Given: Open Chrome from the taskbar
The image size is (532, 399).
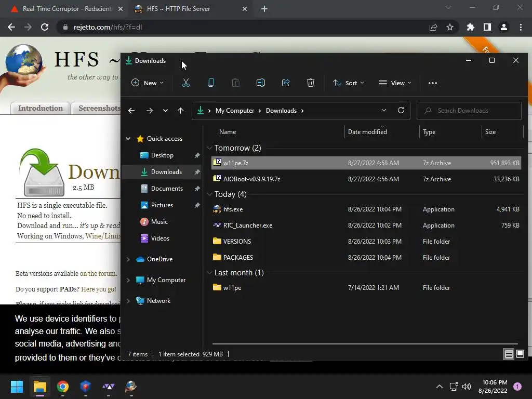Looking at the screenshot, I should [x=63, y=387].
